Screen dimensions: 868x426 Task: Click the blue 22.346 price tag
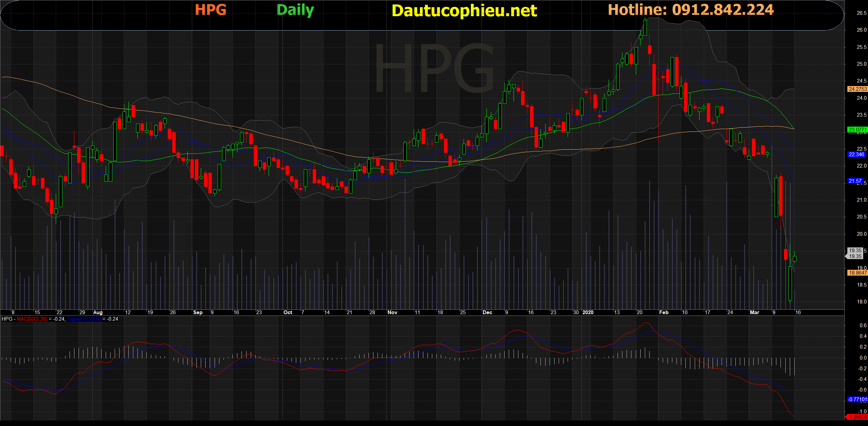point(856,155)
